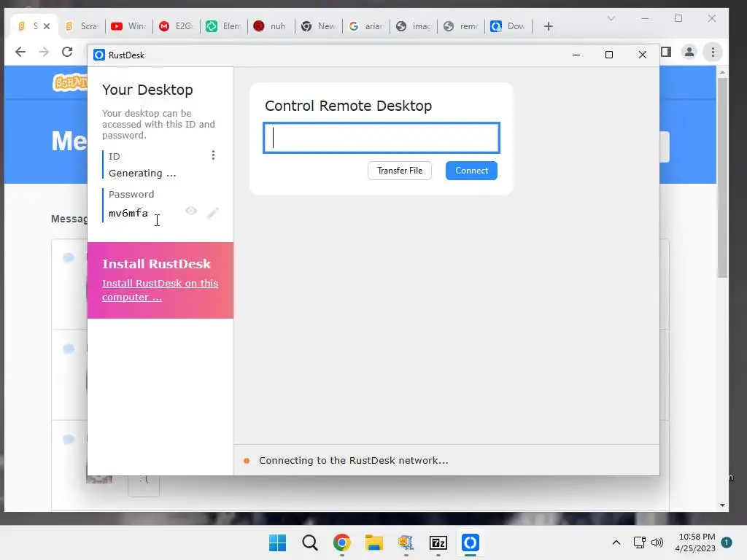Click scrollbar down arrow in Chrome
747x560 pixels.
click(x=722, y=505)
